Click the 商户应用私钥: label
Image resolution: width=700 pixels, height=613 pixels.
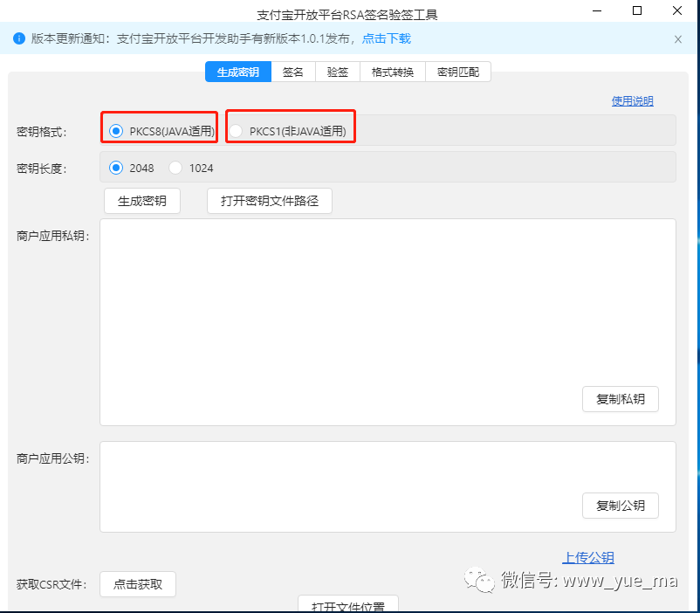click(x=53, y=236)
